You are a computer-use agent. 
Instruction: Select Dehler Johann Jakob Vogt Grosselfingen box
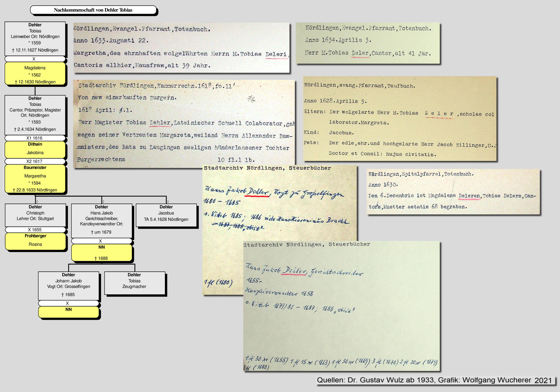(69, 285)
